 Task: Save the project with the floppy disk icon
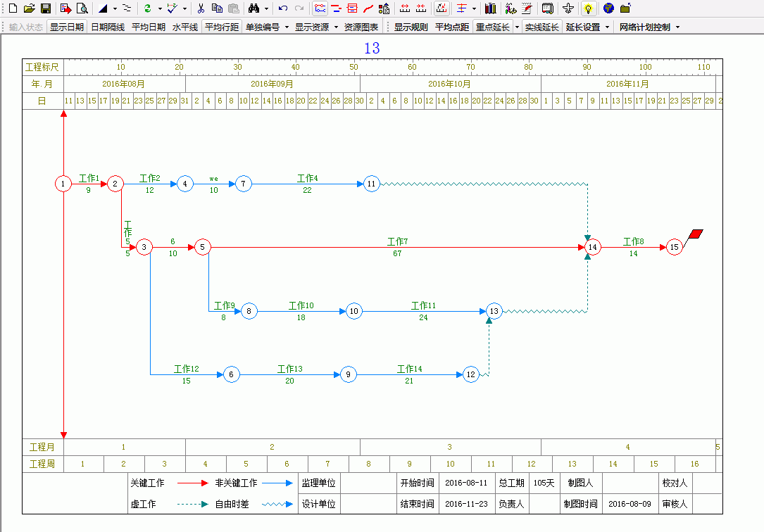pyautogui.click(x=46, y=8)
